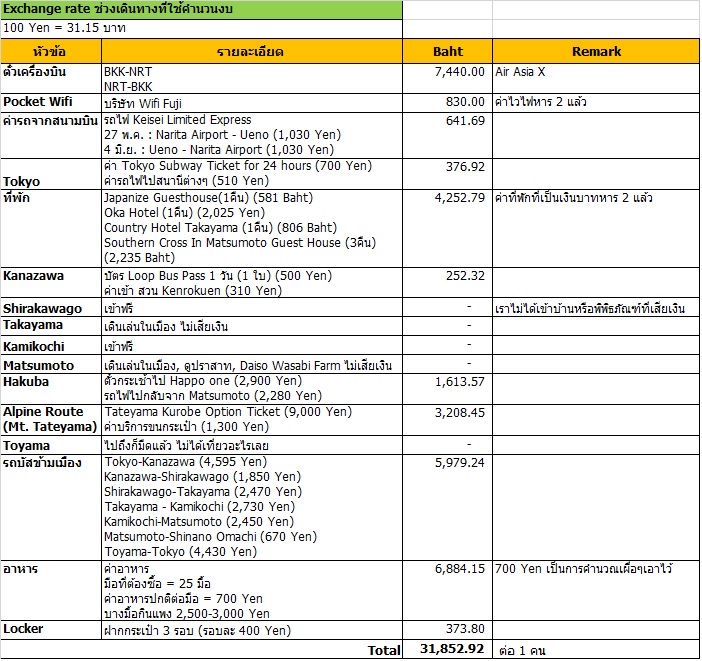Select the 4,252.79 amount cell
This screenshot has width=702, height=661.
[x=447, y=228]
